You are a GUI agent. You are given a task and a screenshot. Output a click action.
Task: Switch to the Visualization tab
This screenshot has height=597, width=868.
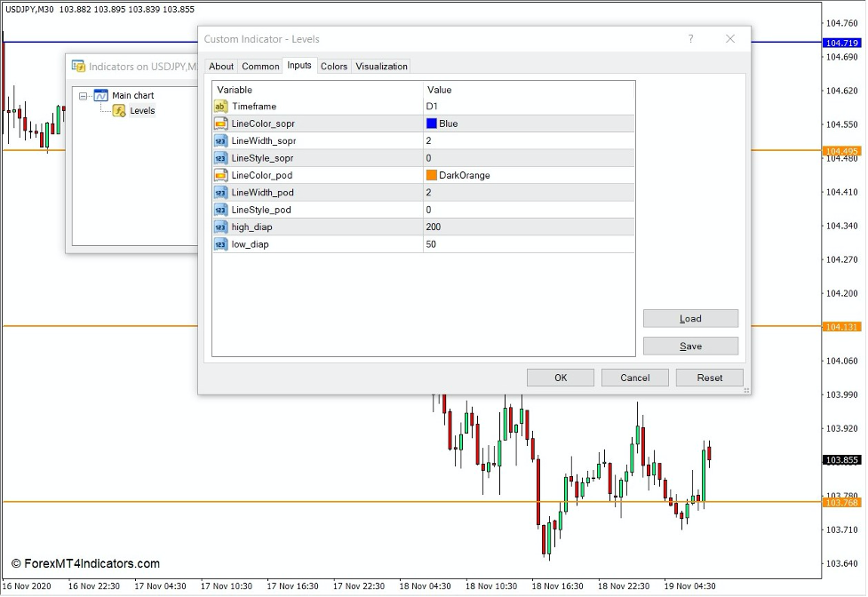381,66
